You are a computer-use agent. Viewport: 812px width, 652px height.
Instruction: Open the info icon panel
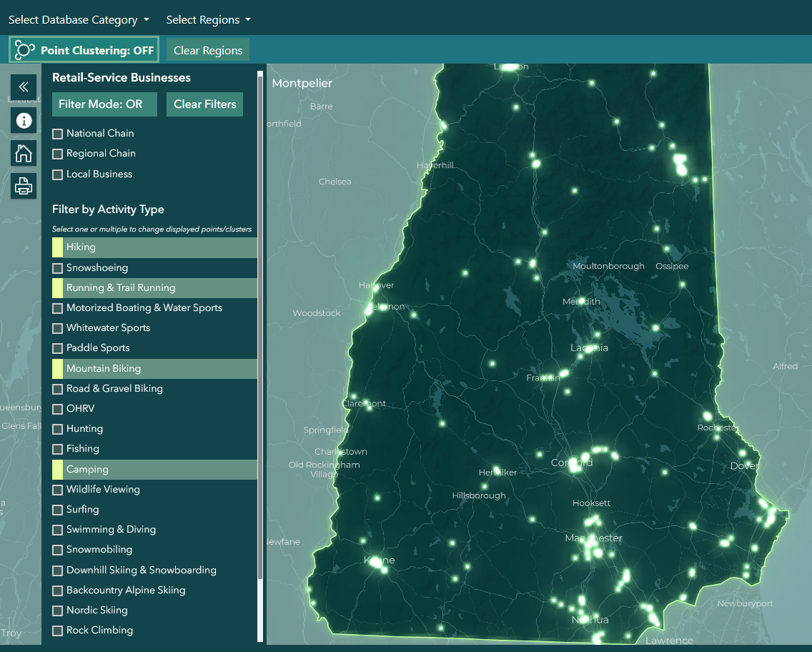pos(24,121)
